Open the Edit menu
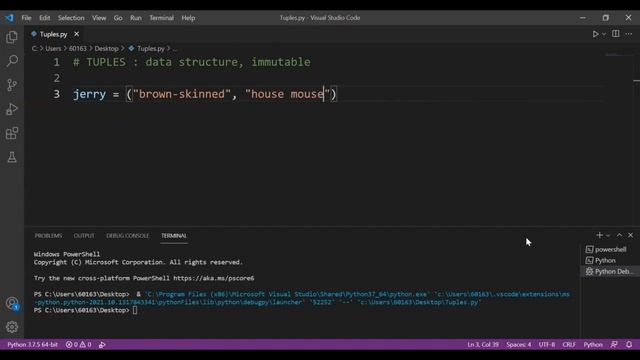Image resolution: width=640 pixels, height=360 pixels. pyautogui.click(x=44, y=18)
